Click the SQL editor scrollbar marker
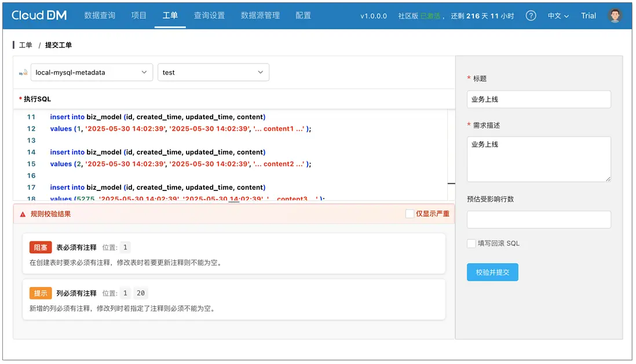The height and width of the screenshot is (364, 636). 451,183
